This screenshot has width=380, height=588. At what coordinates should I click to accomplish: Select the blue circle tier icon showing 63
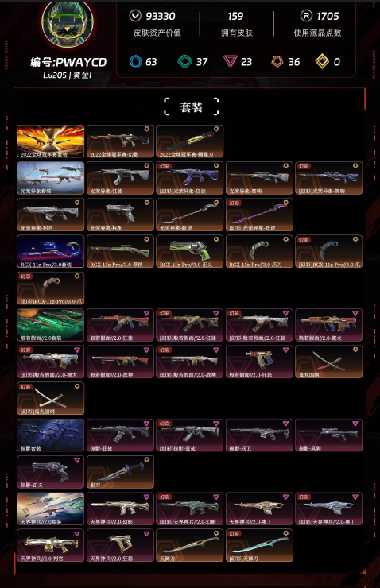[135, 61]
